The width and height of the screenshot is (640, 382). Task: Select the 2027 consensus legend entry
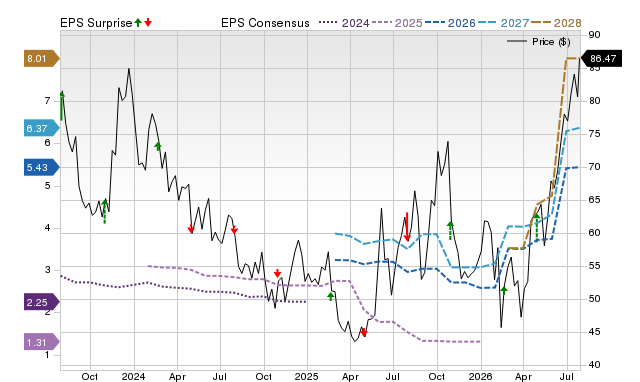[503, 23]
